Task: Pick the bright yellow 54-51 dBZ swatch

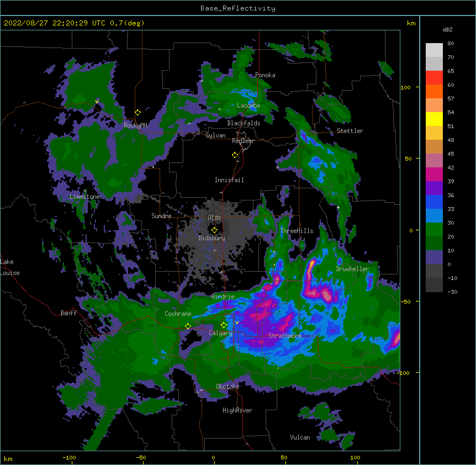Action: pyautogui.click(x=434, y=119)
